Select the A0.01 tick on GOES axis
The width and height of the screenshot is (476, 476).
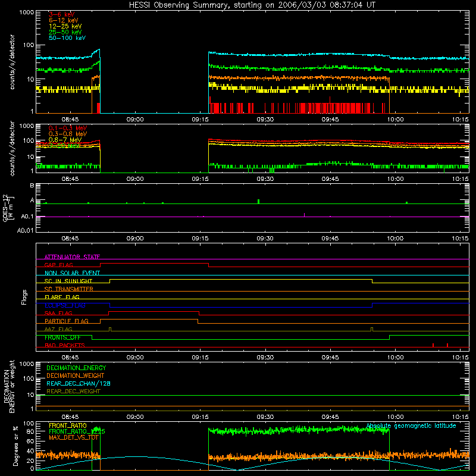point(26,230)
